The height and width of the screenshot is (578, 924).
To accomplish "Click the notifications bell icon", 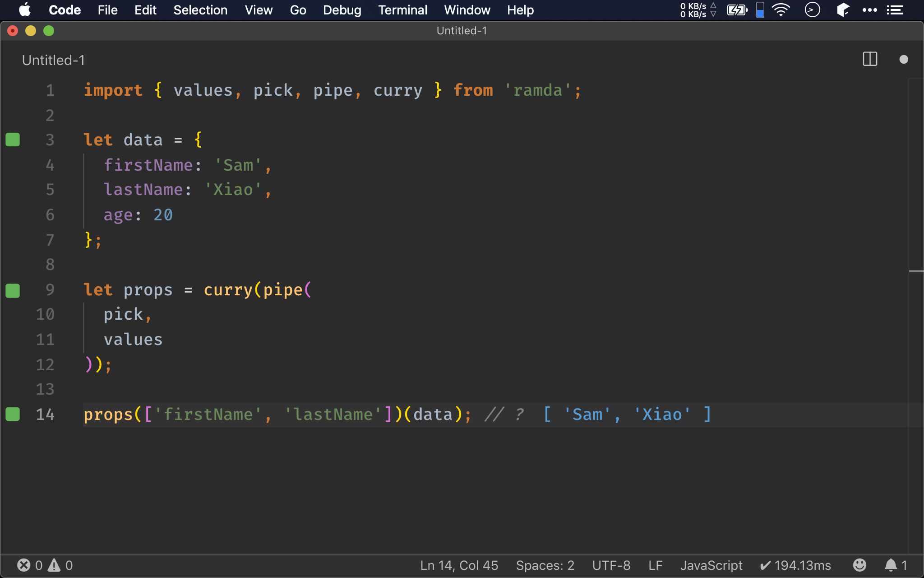I will click(895, 565).
